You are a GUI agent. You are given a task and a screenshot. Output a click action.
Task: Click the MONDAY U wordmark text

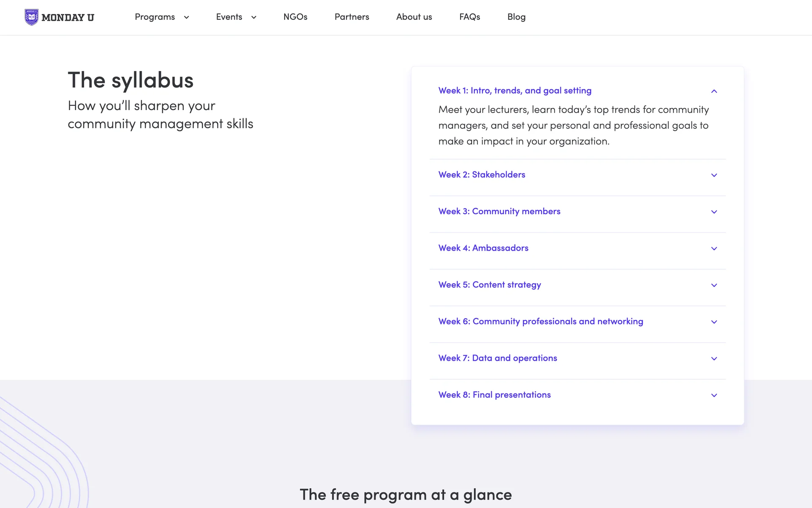click(68, 17)
